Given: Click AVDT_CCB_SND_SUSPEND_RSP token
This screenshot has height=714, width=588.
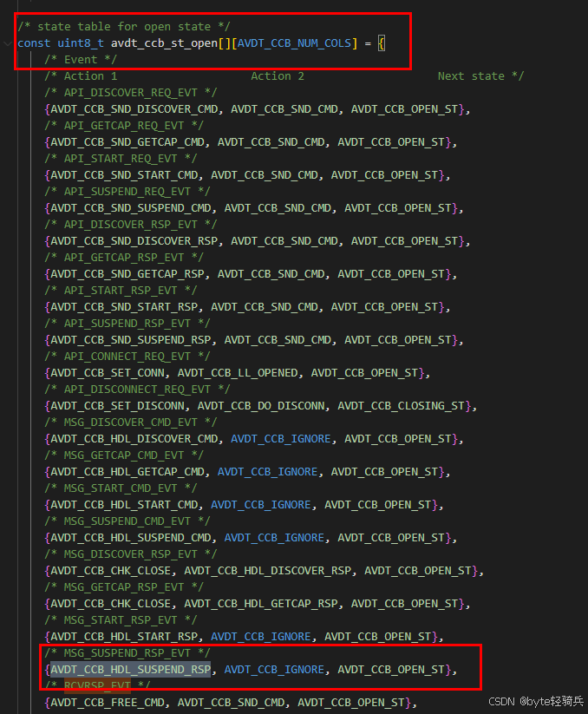Looking at the screenshot, I should point(131,340).
